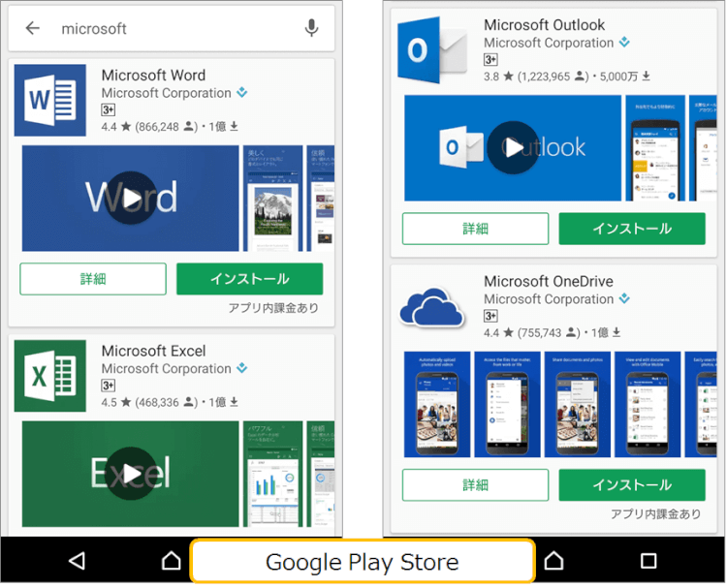This screenshot has height=588, width=727.
Task: Tap インストール button for Microsoft Word
Action: click(x=249, y=279)
